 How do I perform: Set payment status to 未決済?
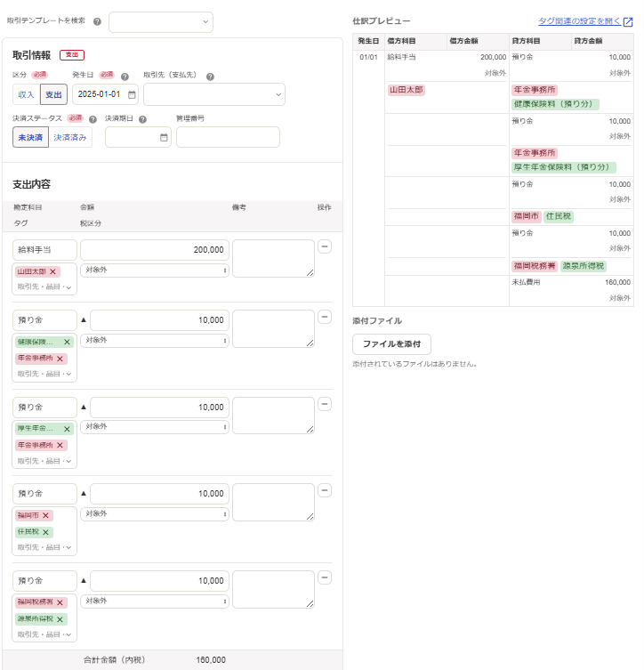pyautogui.click(x=30, y=137)
